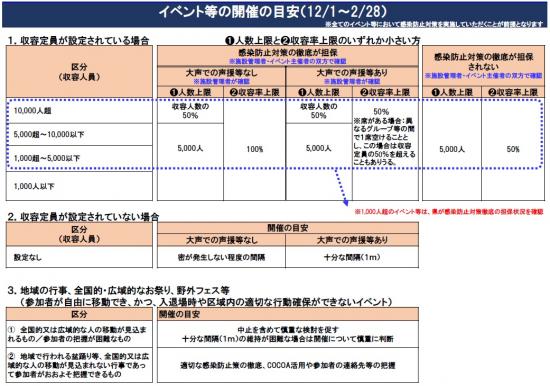Click the '100%' capacity rate cell
Viewport: 550px width, 386px height.
[x=255, y=149]
